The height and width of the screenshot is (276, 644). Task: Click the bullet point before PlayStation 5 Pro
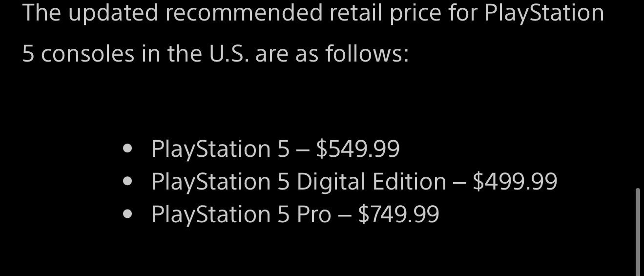click(128, 215)
